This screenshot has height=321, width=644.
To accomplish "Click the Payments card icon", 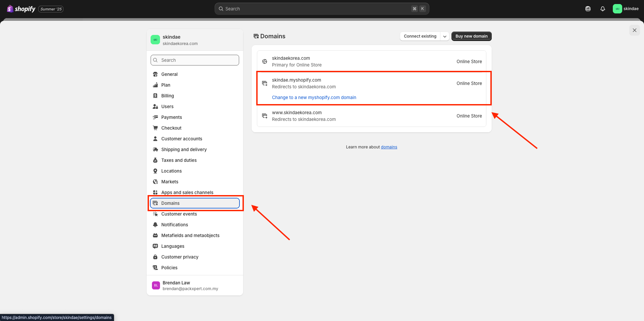I will tap(155, 117).
